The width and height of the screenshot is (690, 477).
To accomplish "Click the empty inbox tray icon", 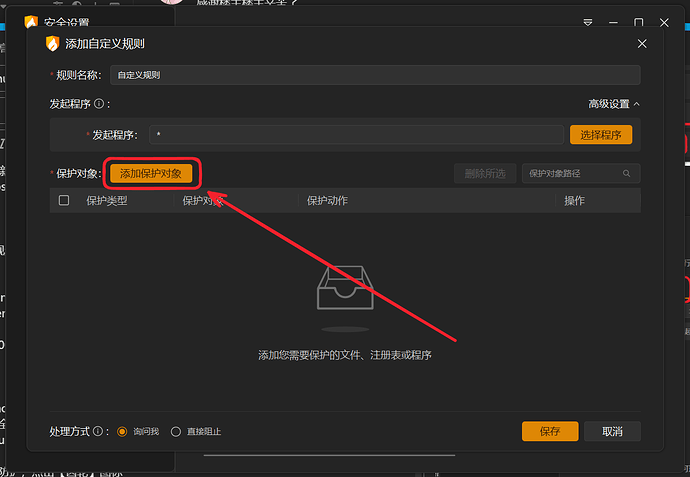I will (x=345, y=288).
